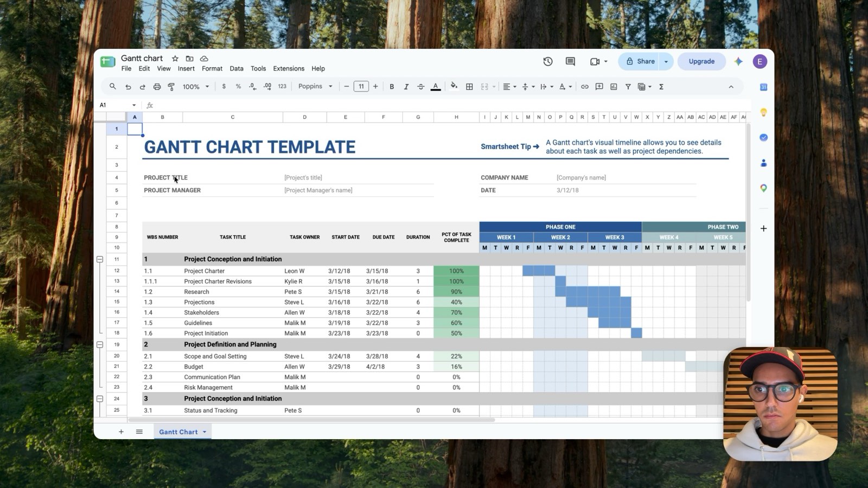Open Google Keep in side panel
Viewport: 868px width, 488px height.
763,112
